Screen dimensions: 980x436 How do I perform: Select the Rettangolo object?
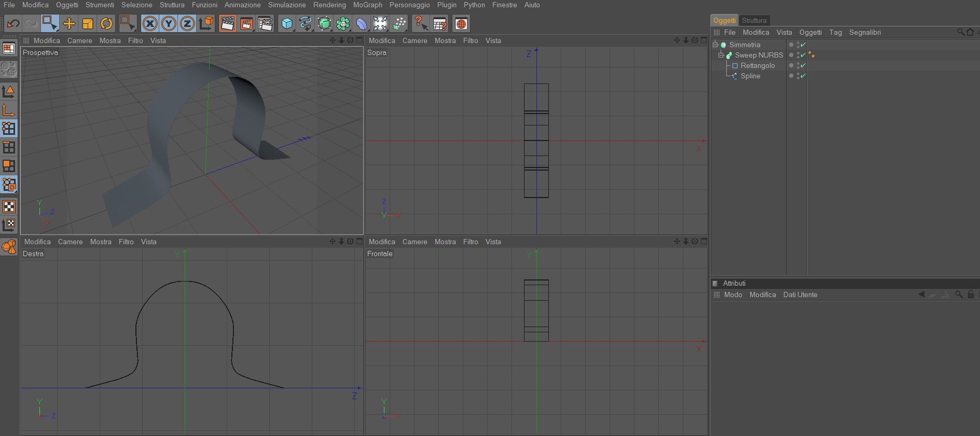(x=757, y=65)
